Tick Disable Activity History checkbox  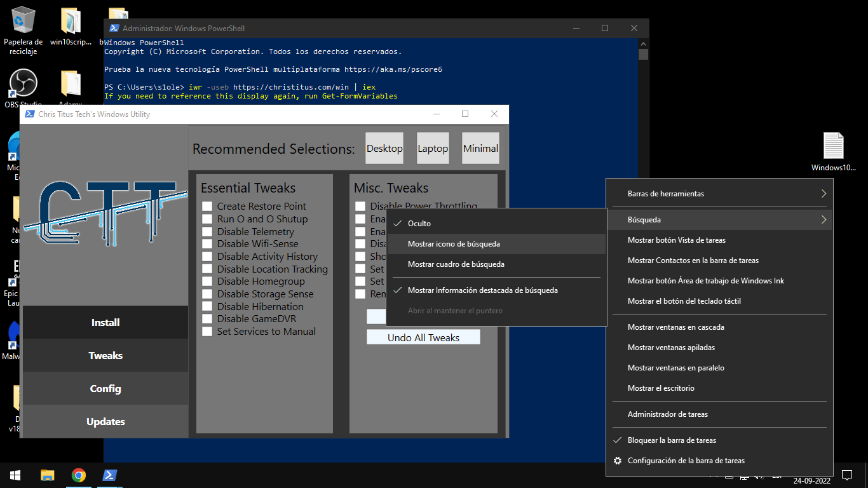point(207,256)
